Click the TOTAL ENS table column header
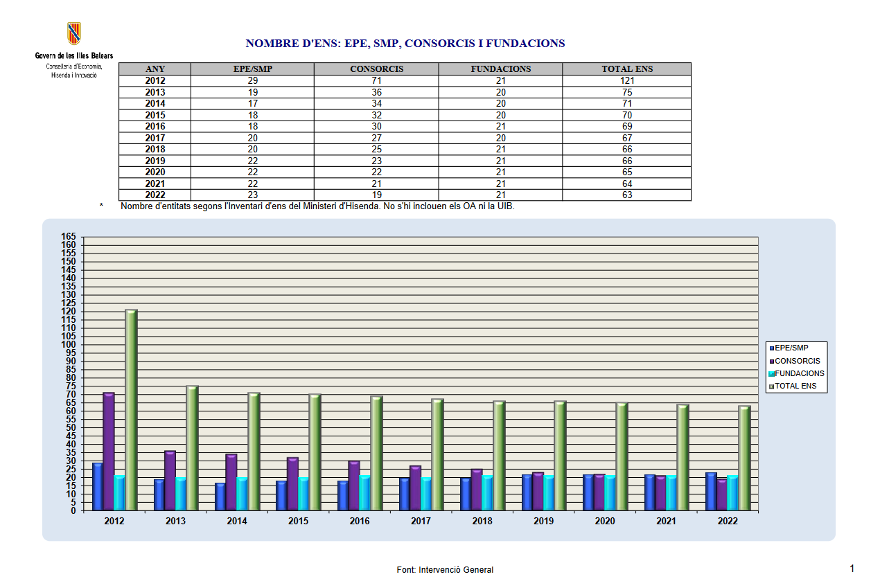 tap(626, 69)
